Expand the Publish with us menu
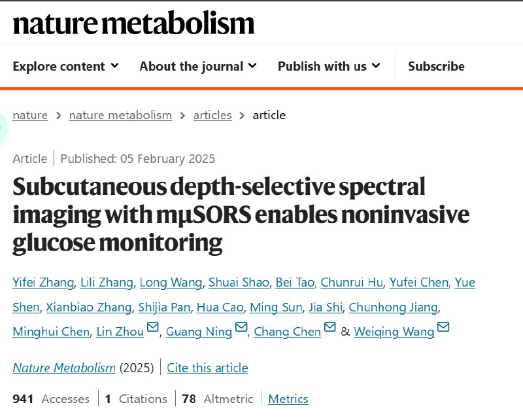This screenshot has width=523, height=420. 328,66
